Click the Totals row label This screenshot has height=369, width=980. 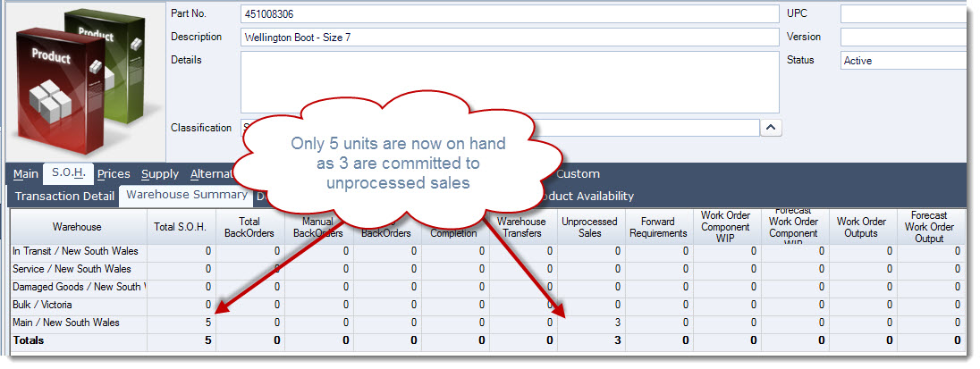point(29,341)
